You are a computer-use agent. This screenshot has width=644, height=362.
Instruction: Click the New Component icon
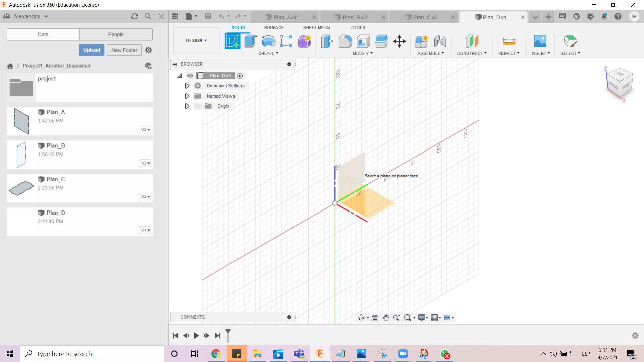(x=422, y=41)
